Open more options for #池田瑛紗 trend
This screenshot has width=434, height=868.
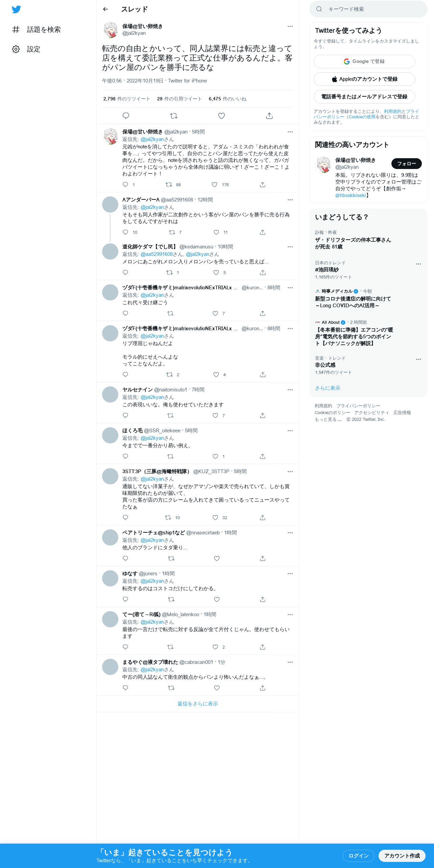[418, 264]
